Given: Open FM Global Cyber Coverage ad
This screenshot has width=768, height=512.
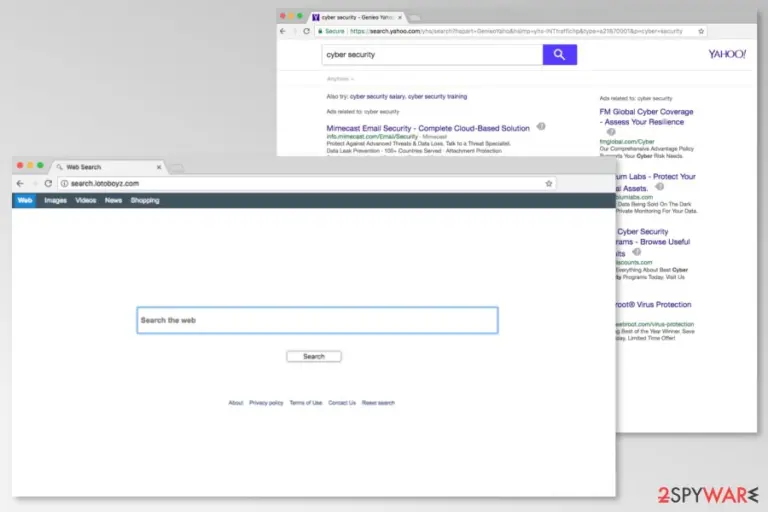Looking at the screenshot, I should click(646, 117).
